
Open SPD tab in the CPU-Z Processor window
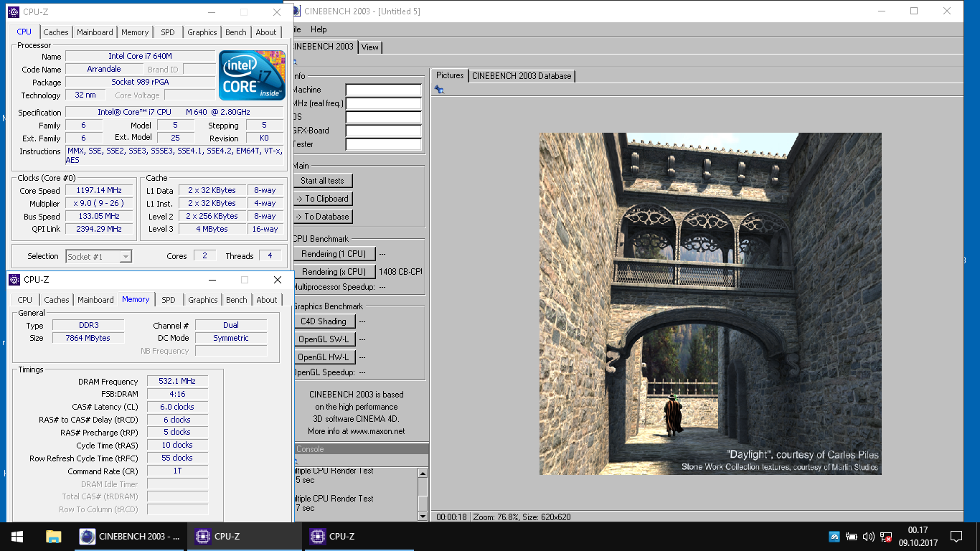tap(167, 32)
